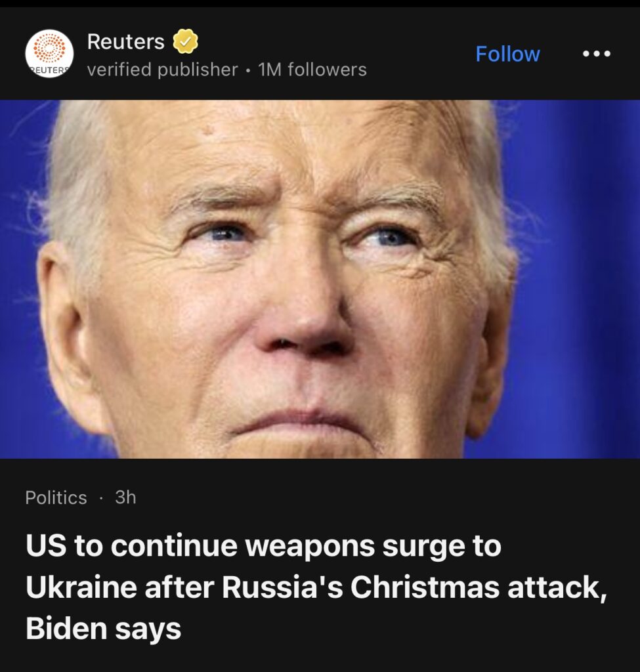640x672 pixels.
Task: Select the "verified publisher" subtitle text
Action: tap(163, 70)
